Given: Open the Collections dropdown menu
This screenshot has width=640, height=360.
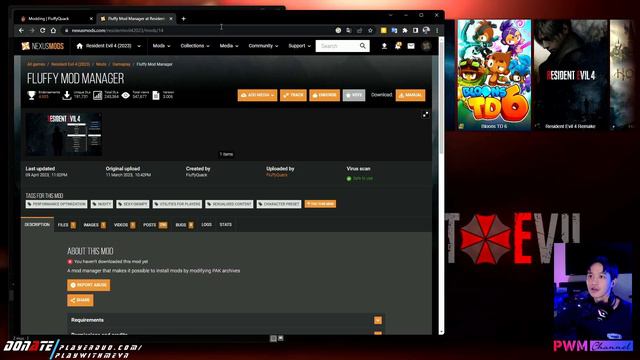Looking at the screenshot, I should point(195,46).
